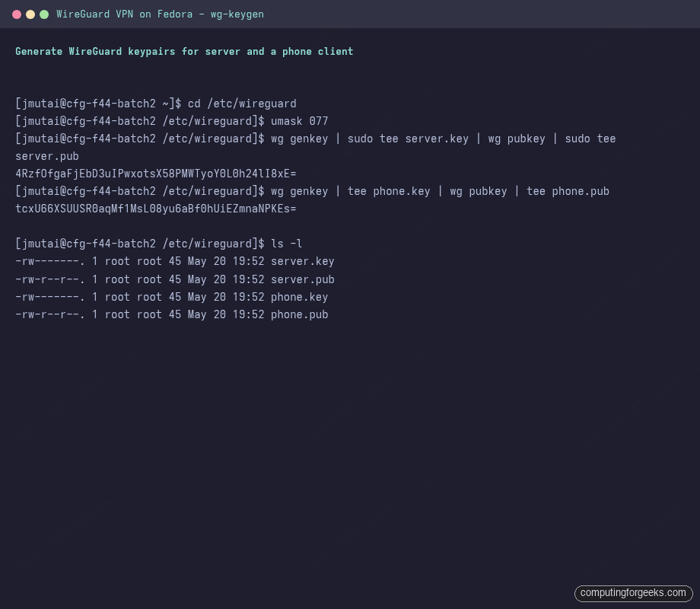
Task: Click the yellow minimize window dot
Action: click(30, 14)
